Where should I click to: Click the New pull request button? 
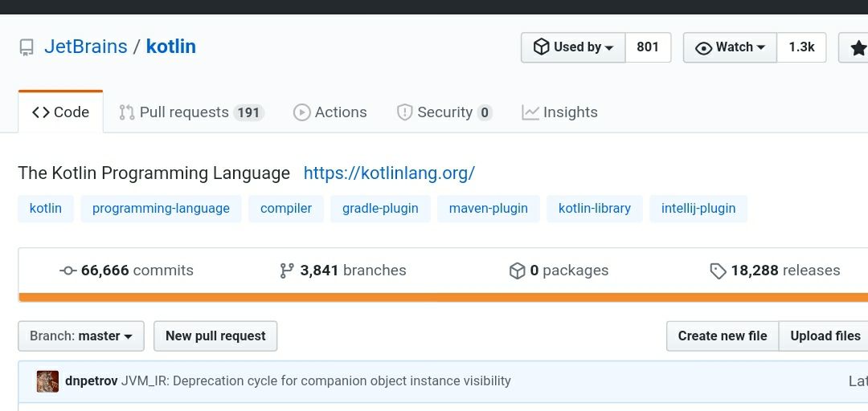tap(215, 336)
